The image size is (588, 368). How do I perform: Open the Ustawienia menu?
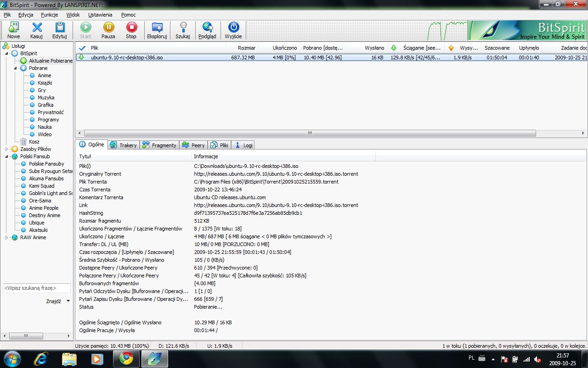tap(100, 15)
